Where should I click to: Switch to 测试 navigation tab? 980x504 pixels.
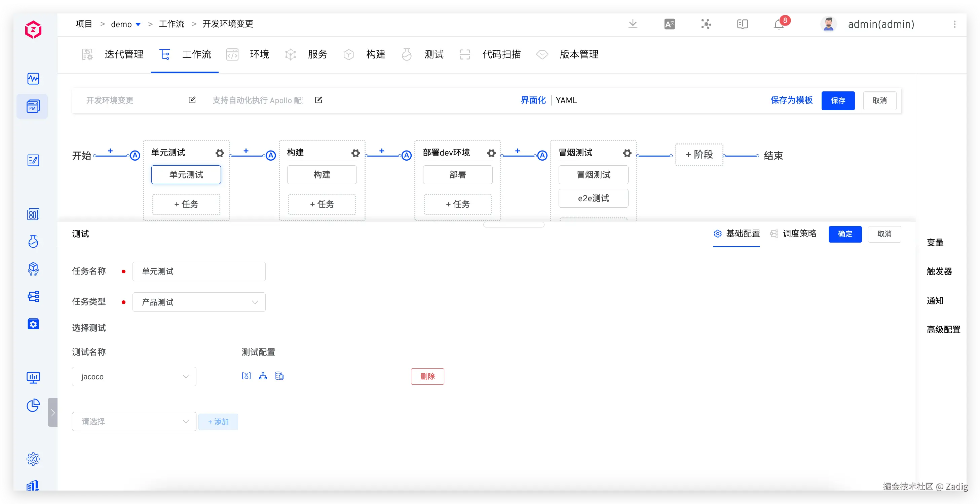422,54
